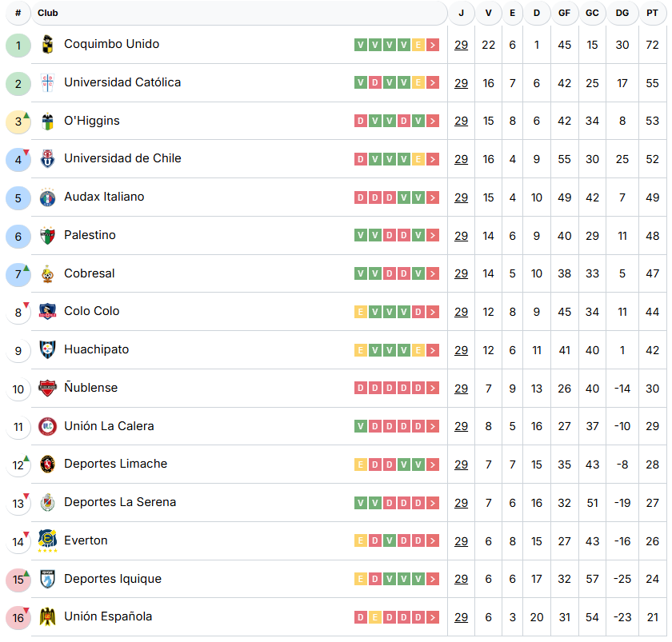Click the Everton crest icon
The height and width of the screenshot is (642, 672).
(48, 540)
